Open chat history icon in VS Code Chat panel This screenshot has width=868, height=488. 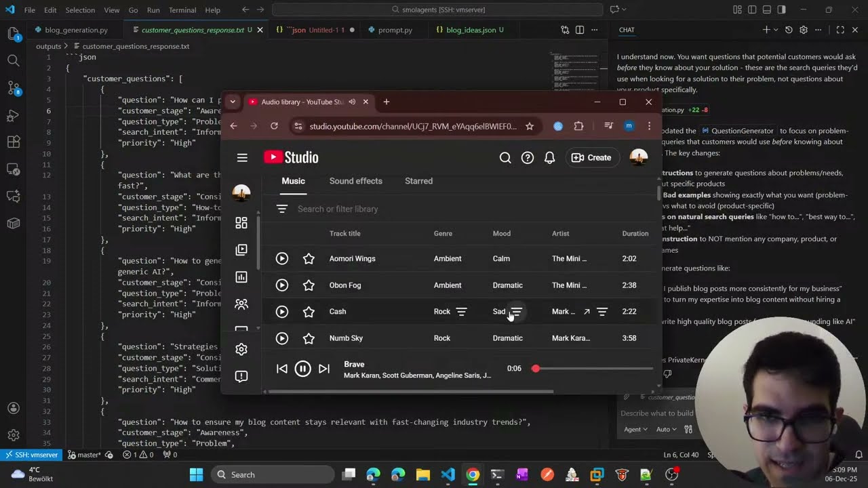[x=789, y=30]
